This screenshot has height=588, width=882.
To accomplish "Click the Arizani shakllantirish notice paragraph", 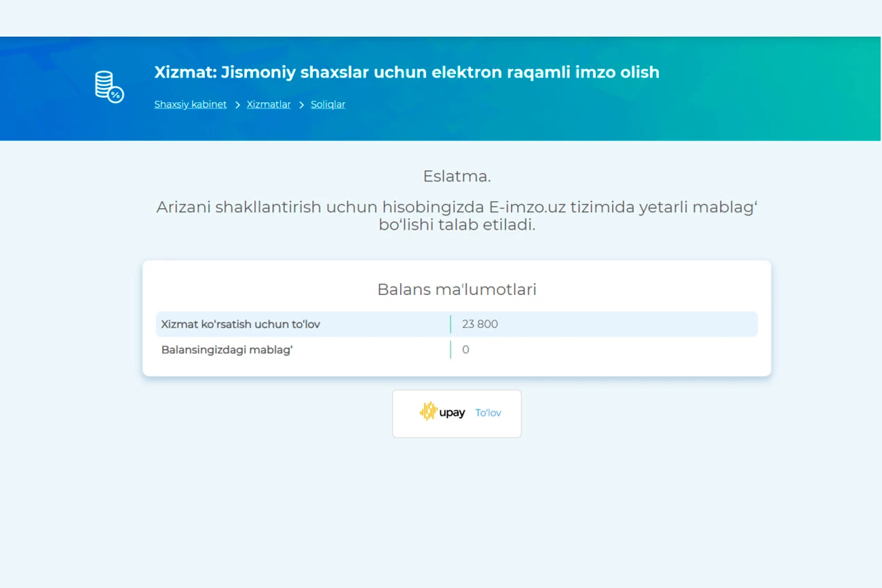I will [x=457, y=216].
